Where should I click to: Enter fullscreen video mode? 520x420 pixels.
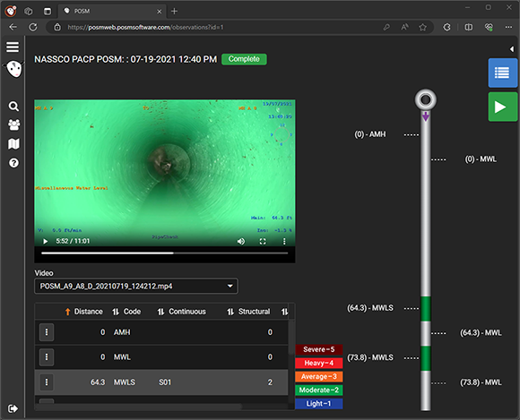[x=263, y=242]
